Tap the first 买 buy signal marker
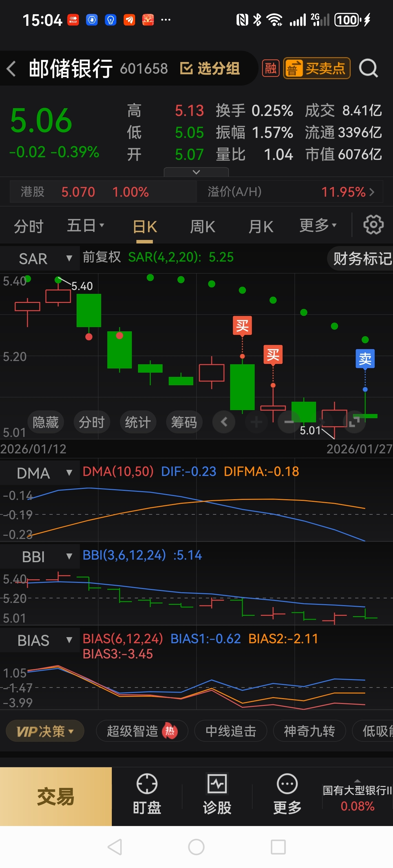393x868 pixels. [x=242, y=325]
